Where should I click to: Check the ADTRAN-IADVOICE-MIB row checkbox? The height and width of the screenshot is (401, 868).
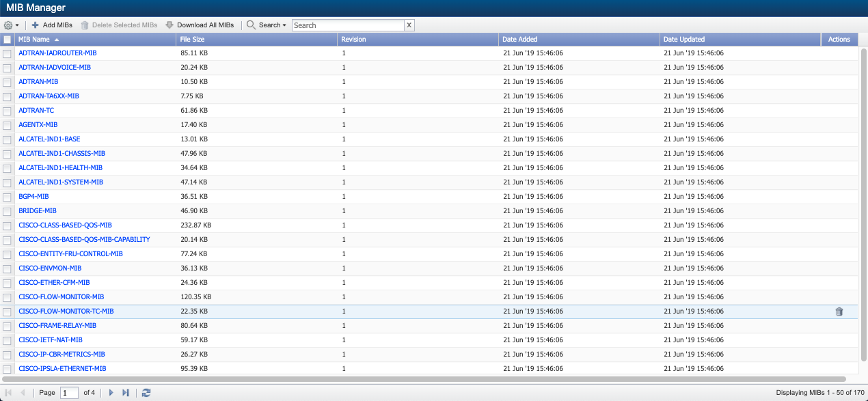coord(7,68)
